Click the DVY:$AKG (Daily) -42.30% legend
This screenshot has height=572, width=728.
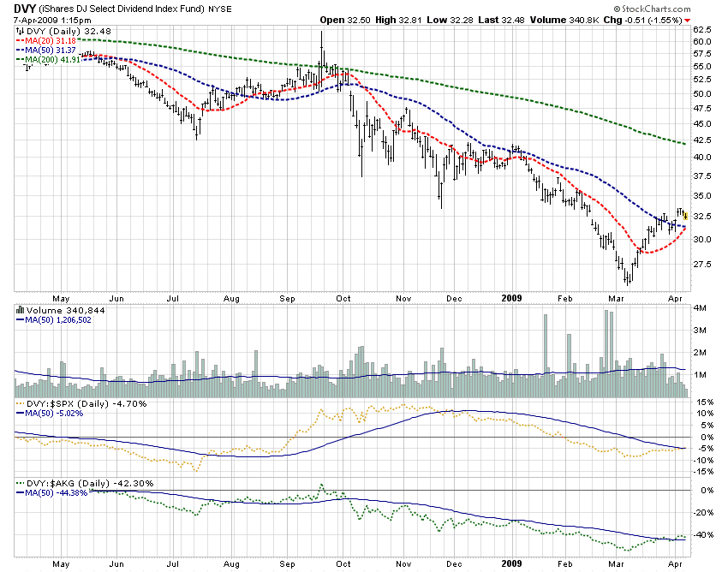(85, 483)
